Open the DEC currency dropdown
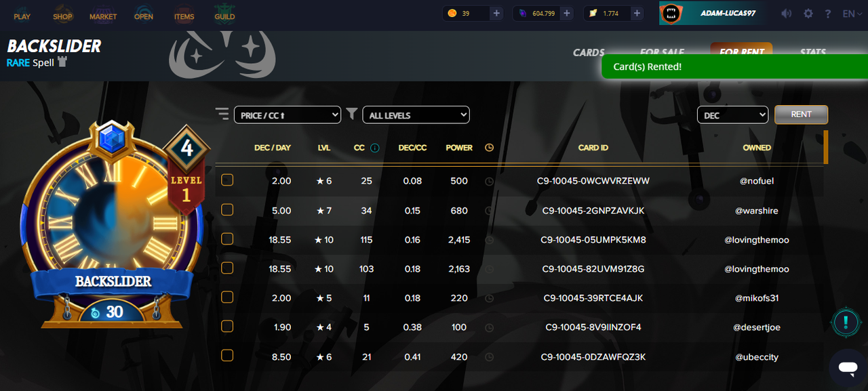The image size is (868, 391). 732,115
